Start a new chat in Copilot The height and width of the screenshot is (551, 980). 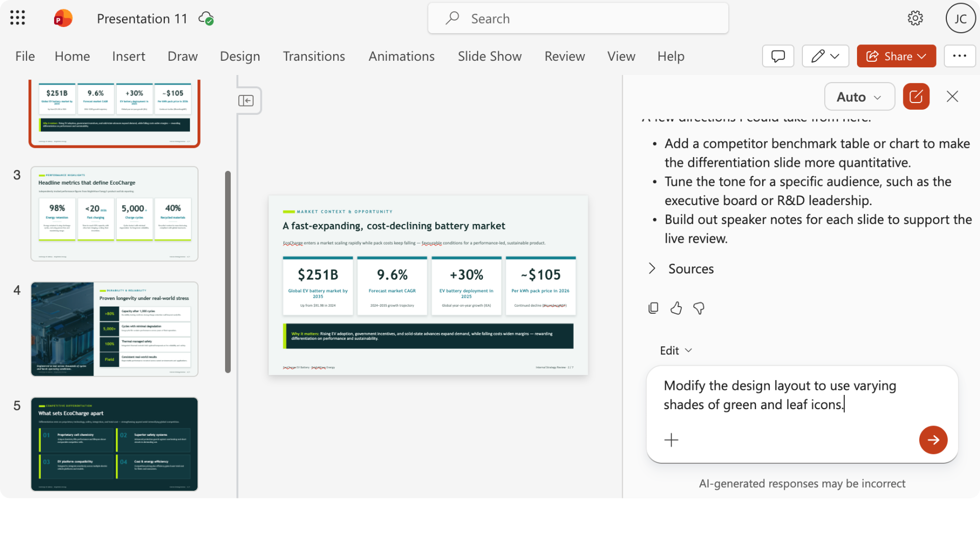[x=916, y=96]
